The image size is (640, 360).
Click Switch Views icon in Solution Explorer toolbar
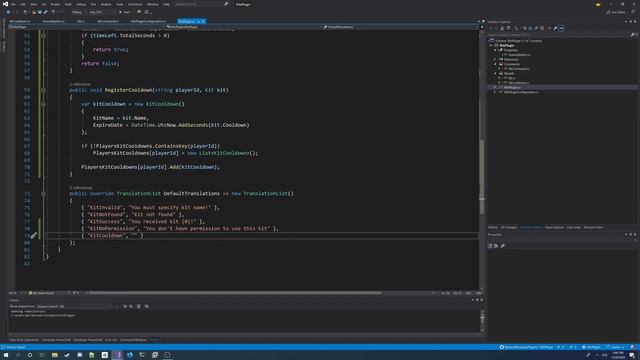(508, 28)
